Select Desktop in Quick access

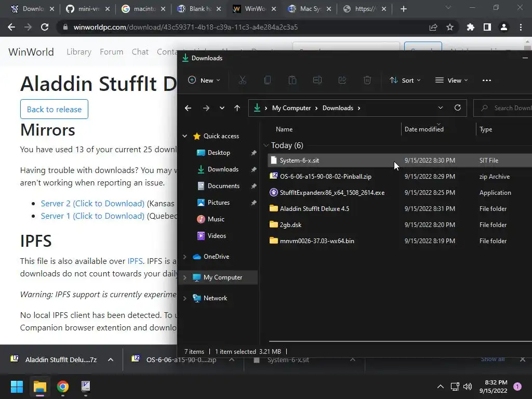tap(219, 153)
